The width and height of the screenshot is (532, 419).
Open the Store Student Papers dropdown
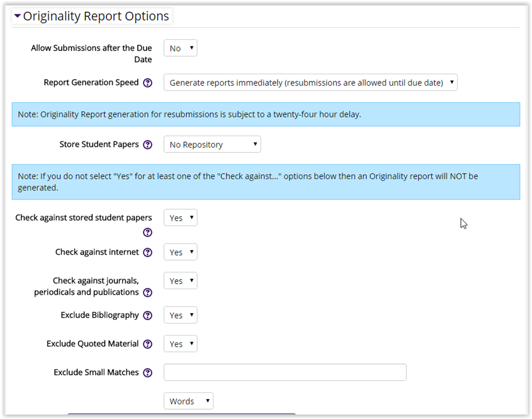coord(212,145)
